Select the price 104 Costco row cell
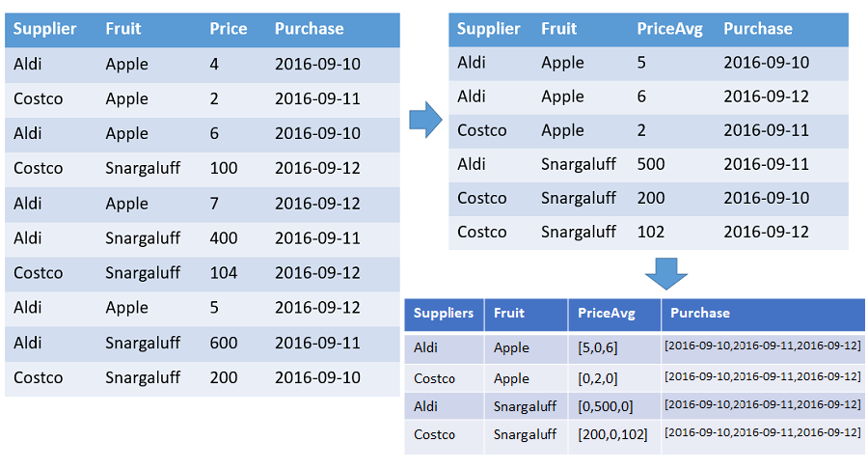 pos(224,273)
